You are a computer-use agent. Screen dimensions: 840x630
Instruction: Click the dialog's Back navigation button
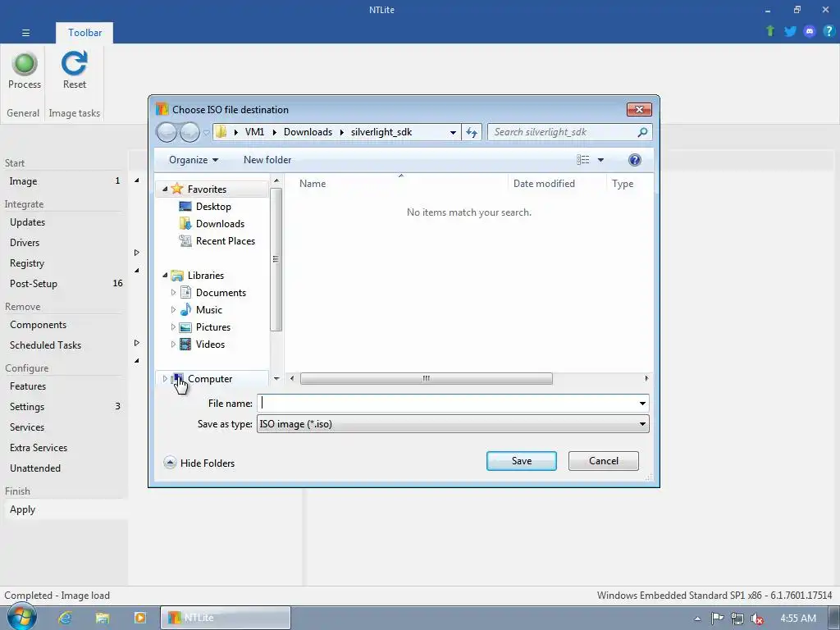[x=167, y=132]
